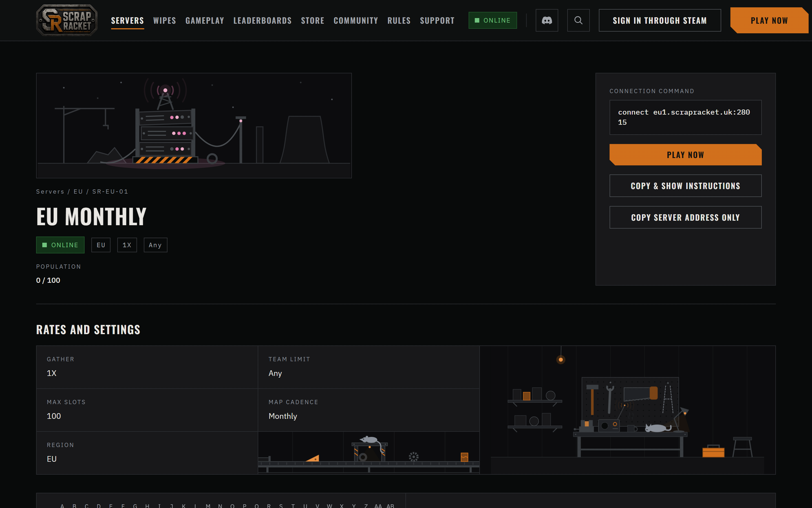Click the Servers breadcrumb link
Viewport: 812px width, 508px height.
(x=50, y=192)
